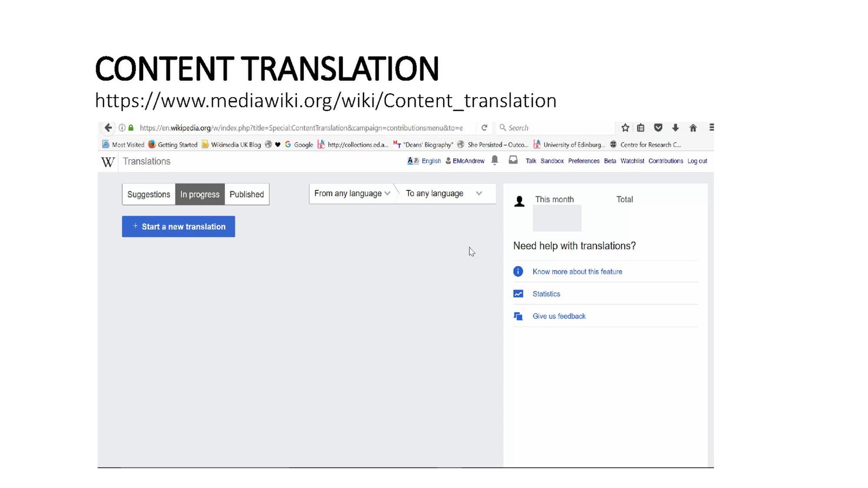Viewport: 868px width, 488px height.
Task: Click the green padlock security icon
Action: [131, 128]
